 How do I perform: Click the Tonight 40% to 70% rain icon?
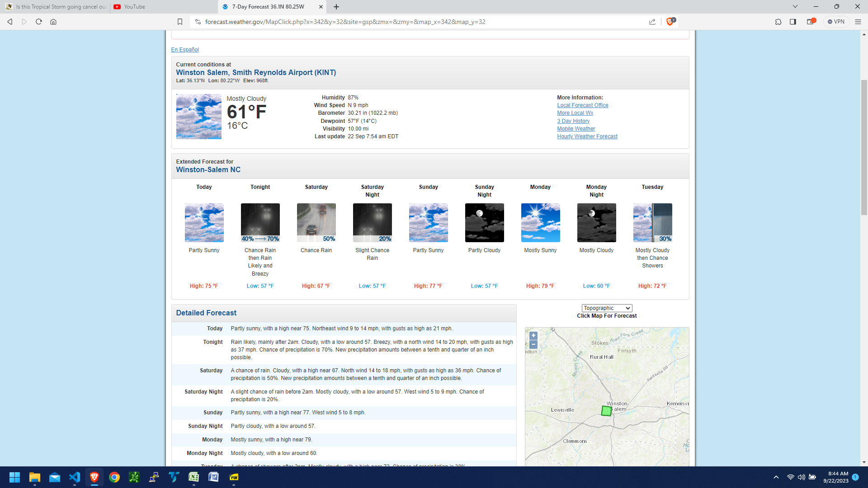pos(260,223)
